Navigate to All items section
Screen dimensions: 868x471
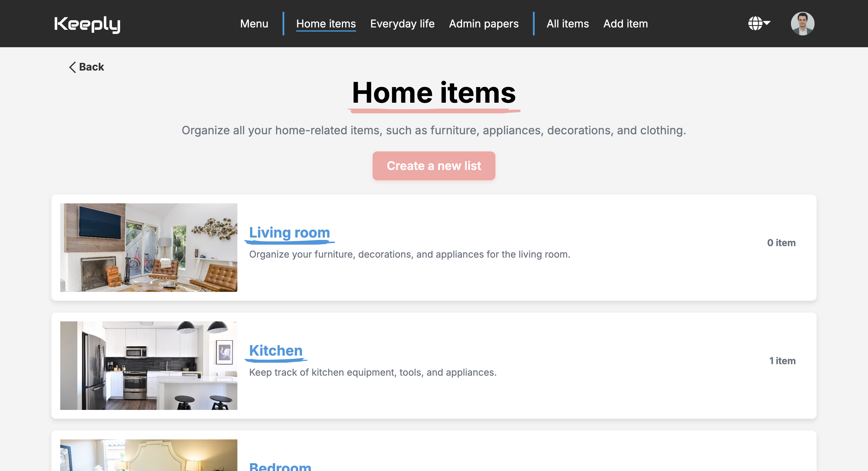pos(567,24)
